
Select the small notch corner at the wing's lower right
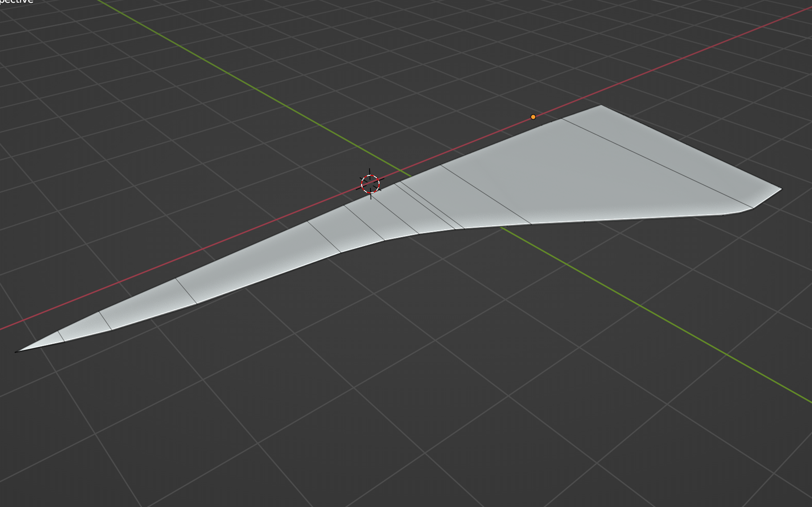pos(753,208)
